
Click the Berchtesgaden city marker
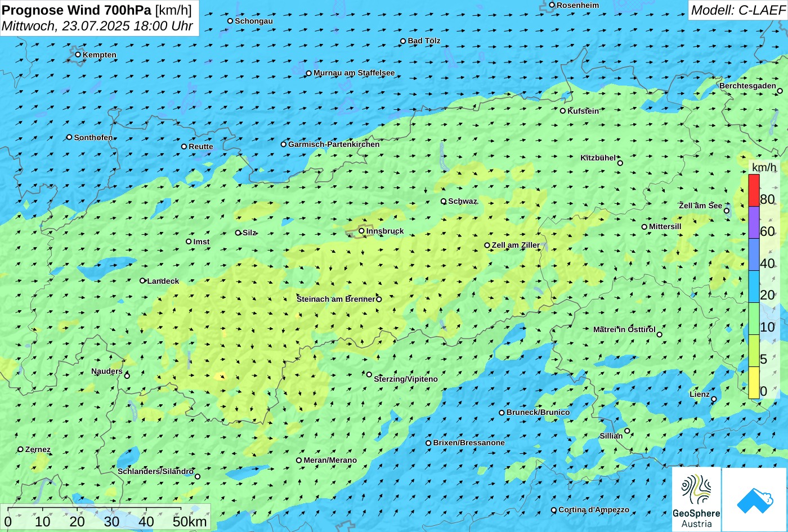(780, 91)
